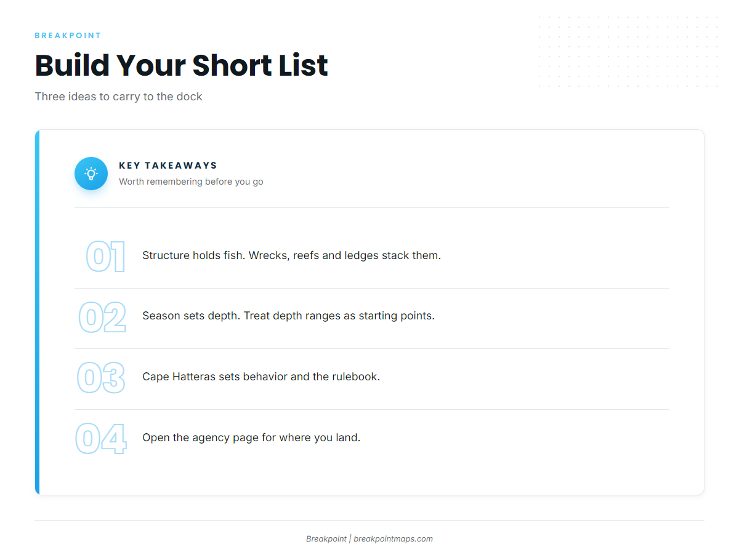The image size is (739, 560).
Task: Click Worth remembering before you go text
Action: [x=191, y=182]
